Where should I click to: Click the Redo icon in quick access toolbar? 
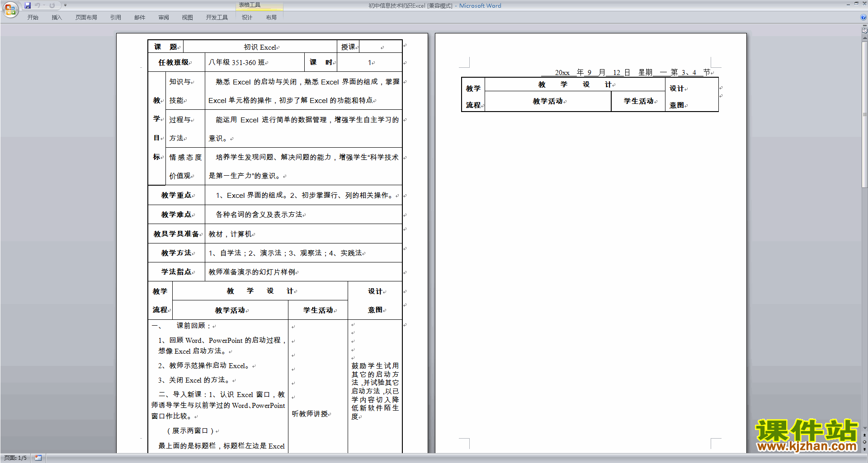point(52,5)
